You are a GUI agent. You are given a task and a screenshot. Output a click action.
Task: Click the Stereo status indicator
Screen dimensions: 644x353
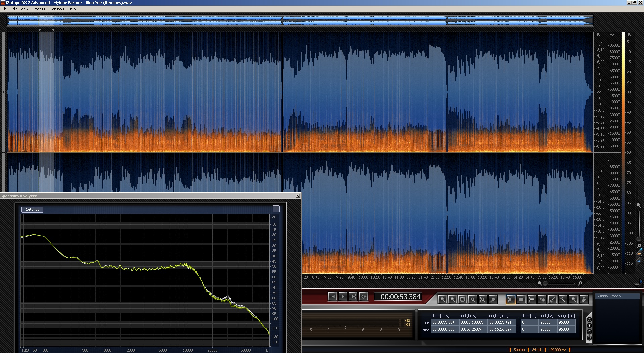519,350
